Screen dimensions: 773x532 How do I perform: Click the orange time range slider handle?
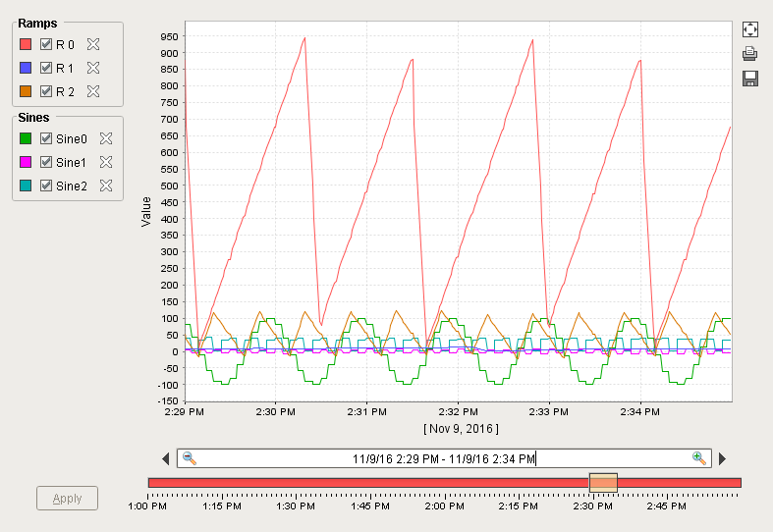coord(603,482)
